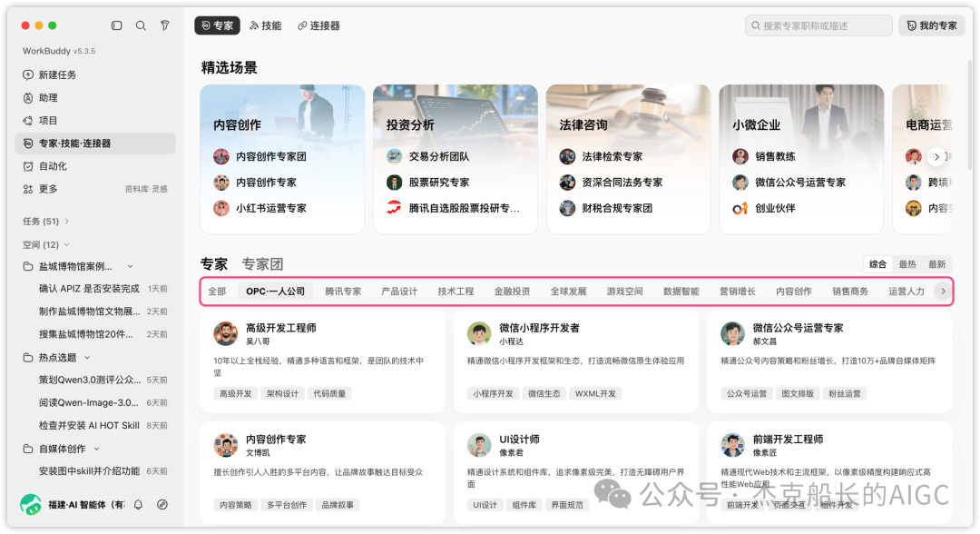Image resolution: width=980 pixels, height=534 pixels.
Task: Select the 专家 top tab
Action: pyautogui.click(x=218, y=25)
